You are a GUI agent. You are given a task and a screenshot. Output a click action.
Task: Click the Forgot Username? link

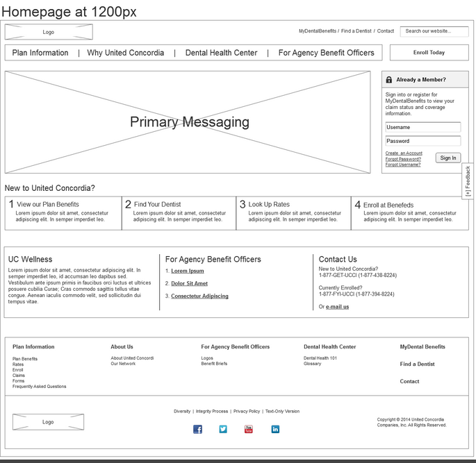[x=403, y=165]
